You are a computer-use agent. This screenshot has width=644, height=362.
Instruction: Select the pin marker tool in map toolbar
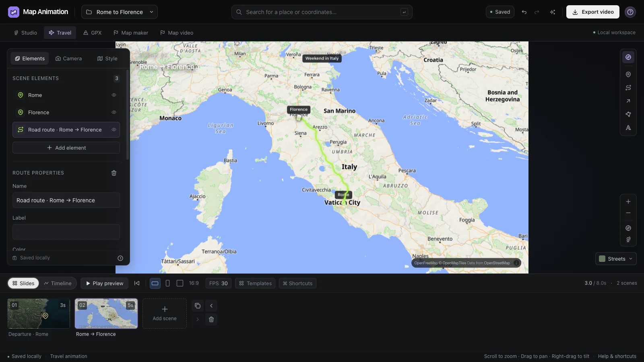click(x=628, y=74)
